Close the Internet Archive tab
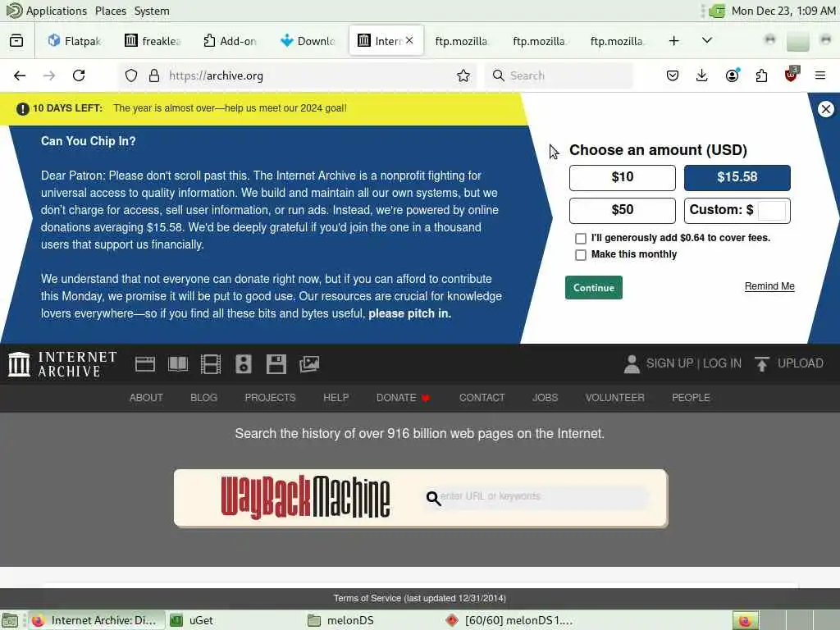The image size is (840, 630). 409,40
